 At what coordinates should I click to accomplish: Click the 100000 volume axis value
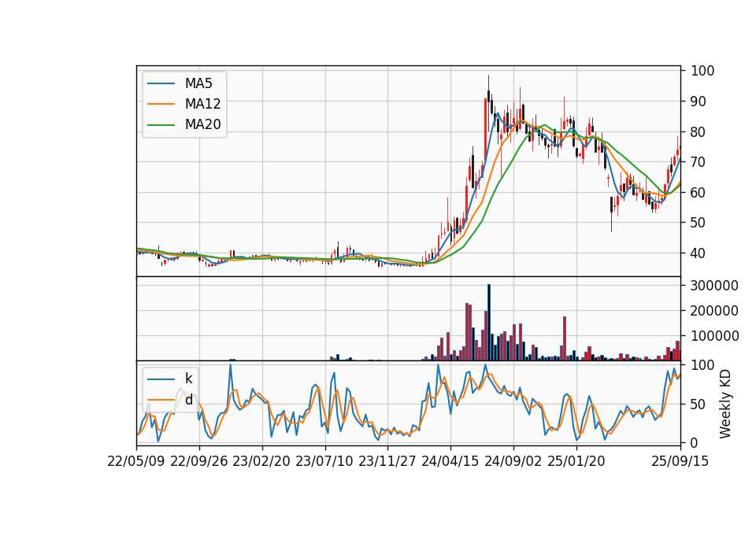click(x=714, y=336)
